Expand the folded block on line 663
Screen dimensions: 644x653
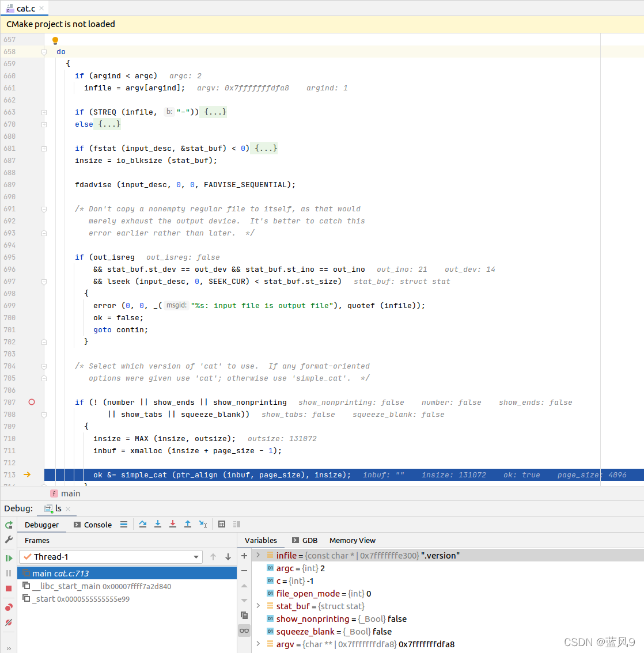pyautogui.click(x=44, y=112)
